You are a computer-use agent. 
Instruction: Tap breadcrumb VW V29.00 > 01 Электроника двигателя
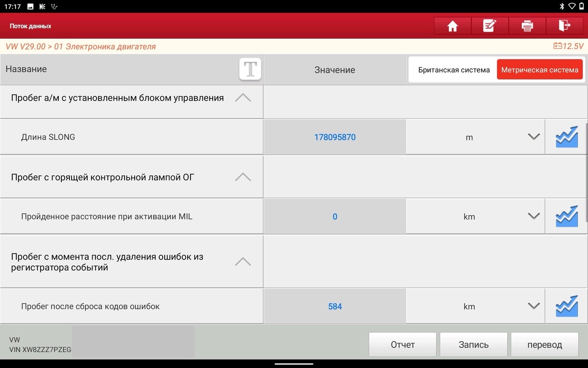tap(81, 47)
